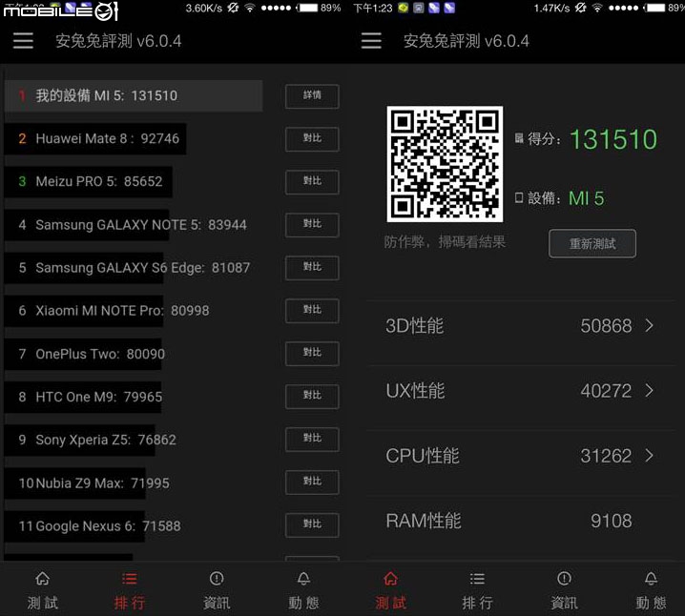Select ranking row Huawei Mate 8: 92746

(x=95, y=139)
